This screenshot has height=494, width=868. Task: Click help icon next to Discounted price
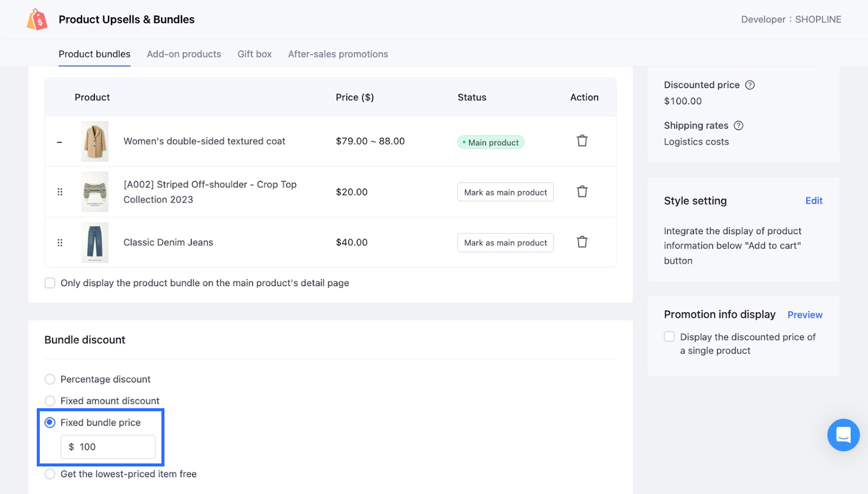click(750, 85)
